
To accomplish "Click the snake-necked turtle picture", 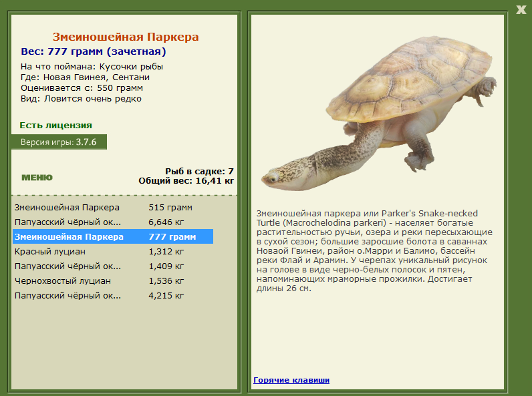I will tap(378, 113).
